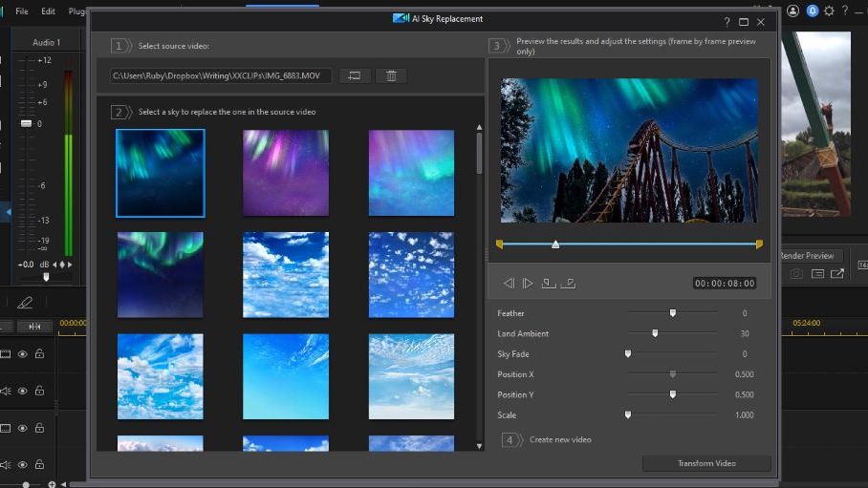Set the mark-in point icon

tap(548, 284)
